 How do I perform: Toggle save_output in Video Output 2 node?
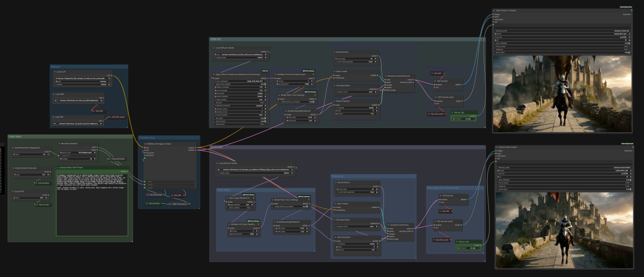pos(563,52)
